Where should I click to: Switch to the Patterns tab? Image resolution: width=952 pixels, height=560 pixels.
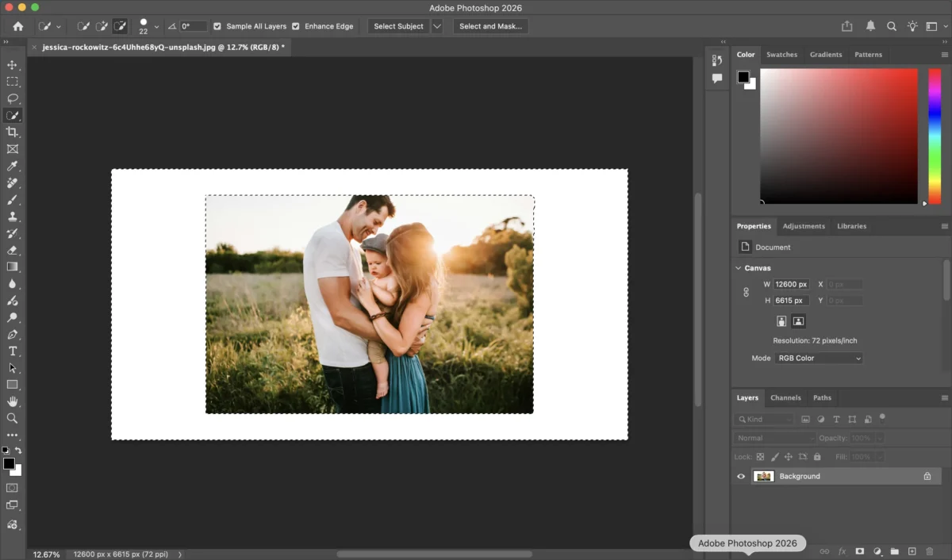(868, 55)
